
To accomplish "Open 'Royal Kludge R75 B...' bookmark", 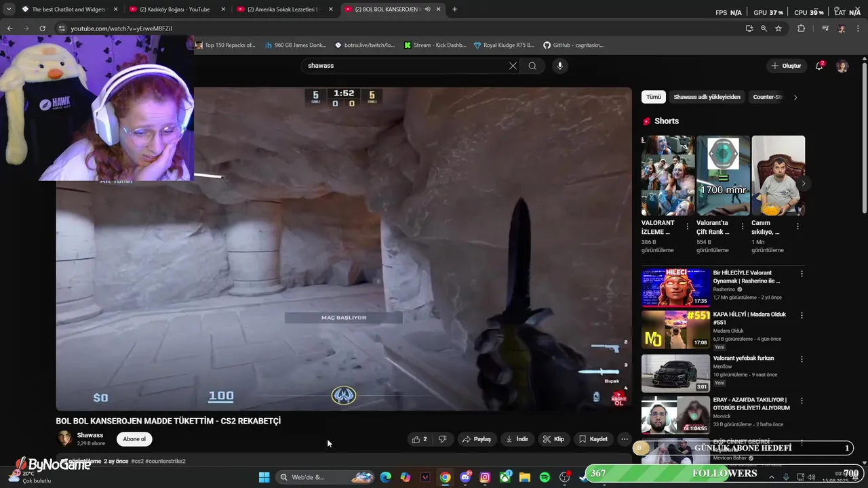I will click(x=504, y=45).
